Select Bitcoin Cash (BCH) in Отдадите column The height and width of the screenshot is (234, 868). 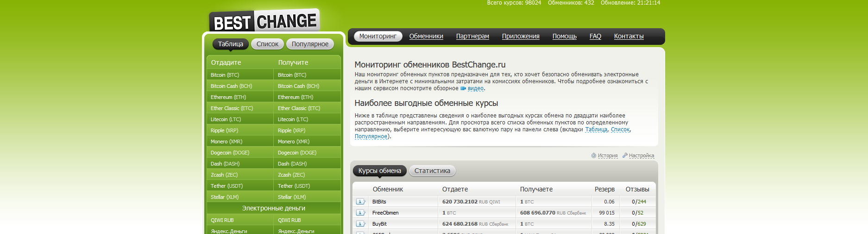(240, 86)
